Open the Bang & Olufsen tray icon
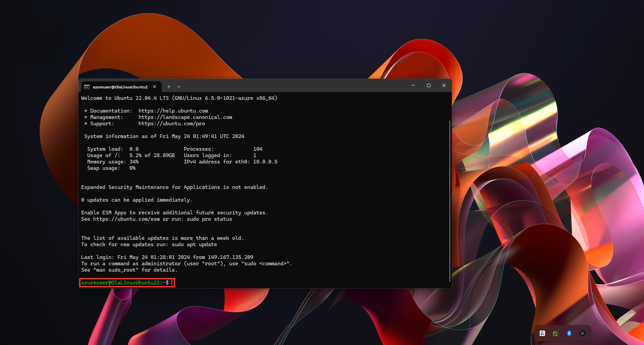Viewport: 644px width, 345px height. (x=582, y=333)
